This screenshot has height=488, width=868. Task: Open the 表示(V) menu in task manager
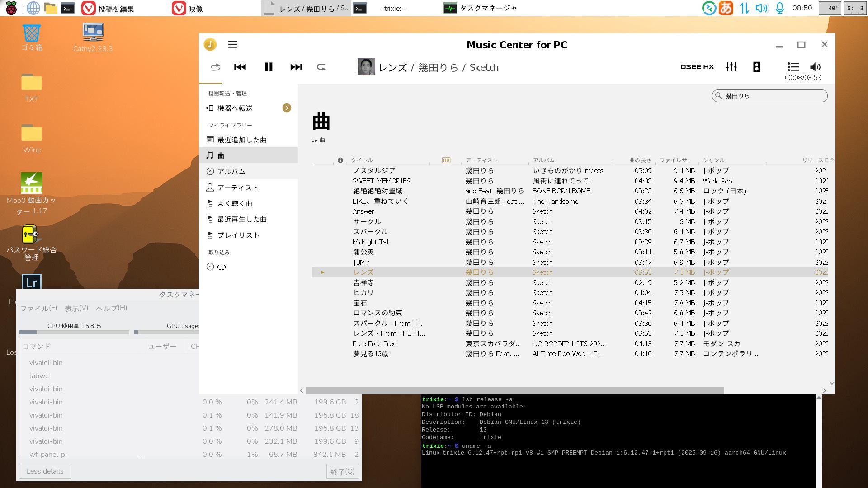[x=76, y=308]
